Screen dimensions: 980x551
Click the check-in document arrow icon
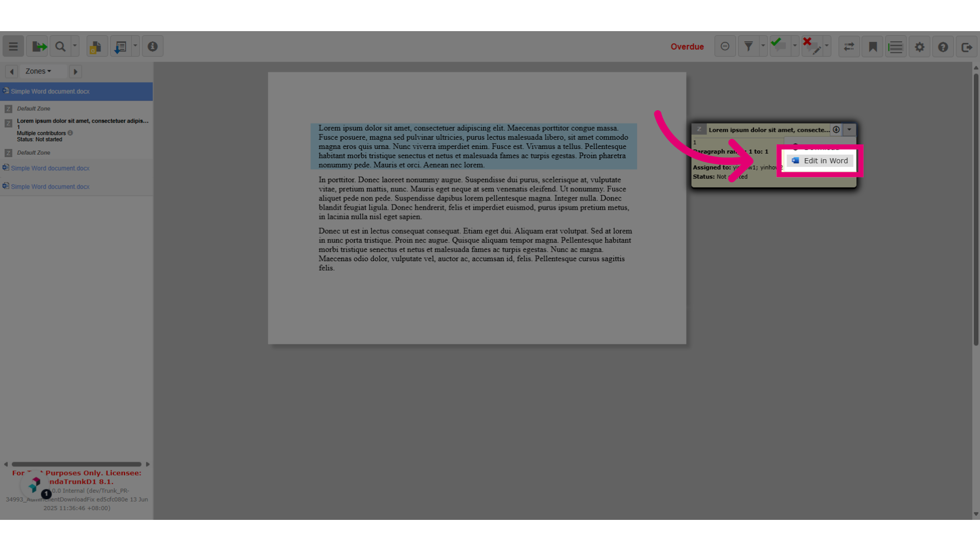[38, 46]
